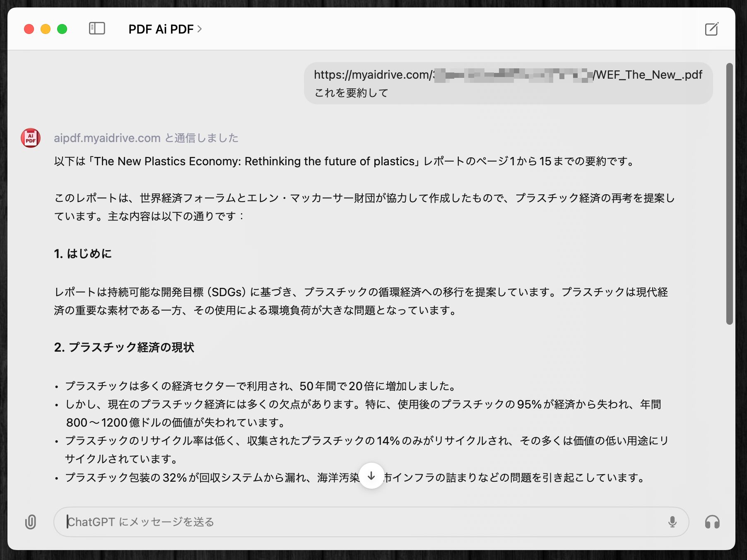Image resolution: width=747 pixels, height=560 pixels.
Task: Activate the microphone dictation icon
Action: pyautogui.click(x=672, y=522)
